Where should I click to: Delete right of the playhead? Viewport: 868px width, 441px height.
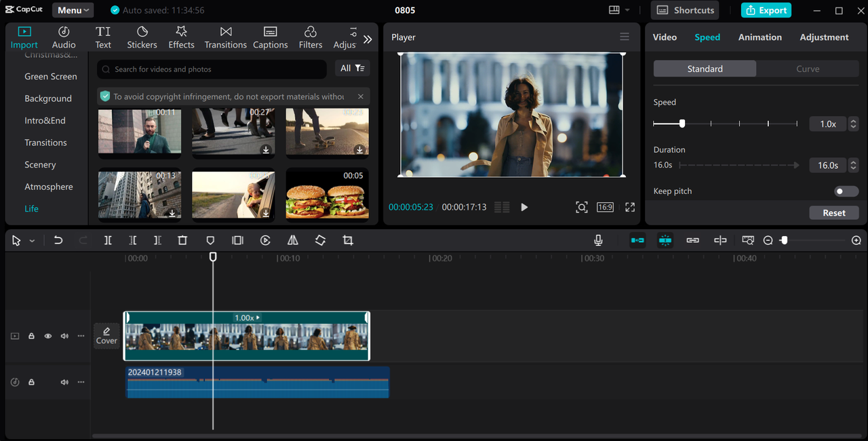[157, 240]
